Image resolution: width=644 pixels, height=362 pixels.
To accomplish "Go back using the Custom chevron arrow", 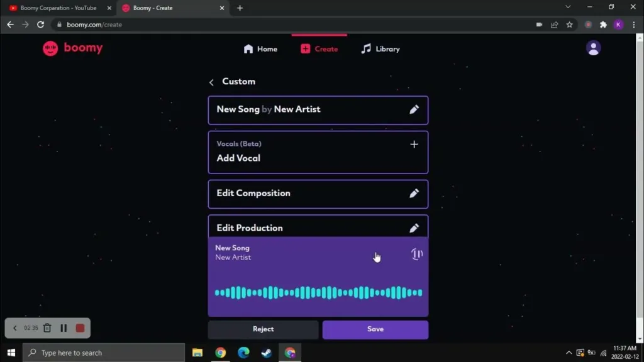I will click(x=212, y=82).
